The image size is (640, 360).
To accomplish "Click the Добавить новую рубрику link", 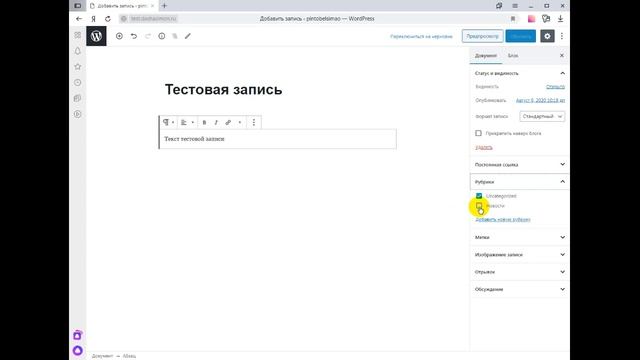I will coord(503,220).
